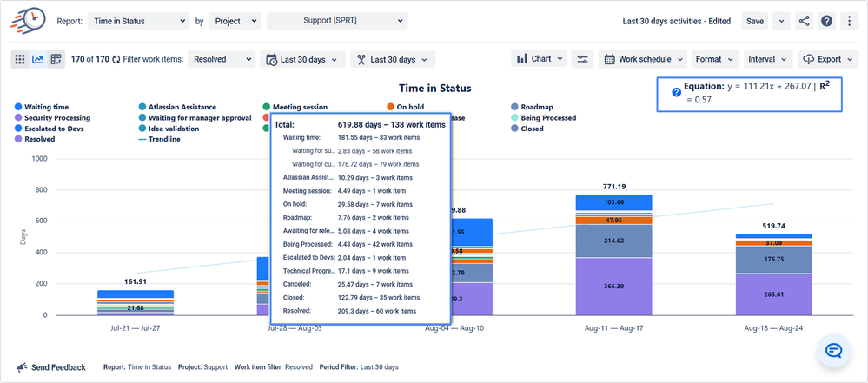The height and width of the screenshot is (383, 868).
Task: Open the three-dot more options menu
Action: pyautogui.click(x=849, y=21)
